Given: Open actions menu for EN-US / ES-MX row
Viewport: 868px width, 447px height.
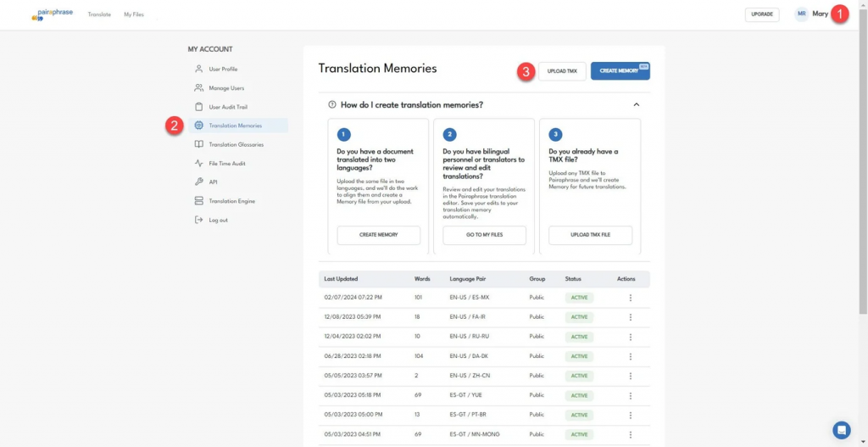Looking at the screenshot, I should (x=630, y=298).
